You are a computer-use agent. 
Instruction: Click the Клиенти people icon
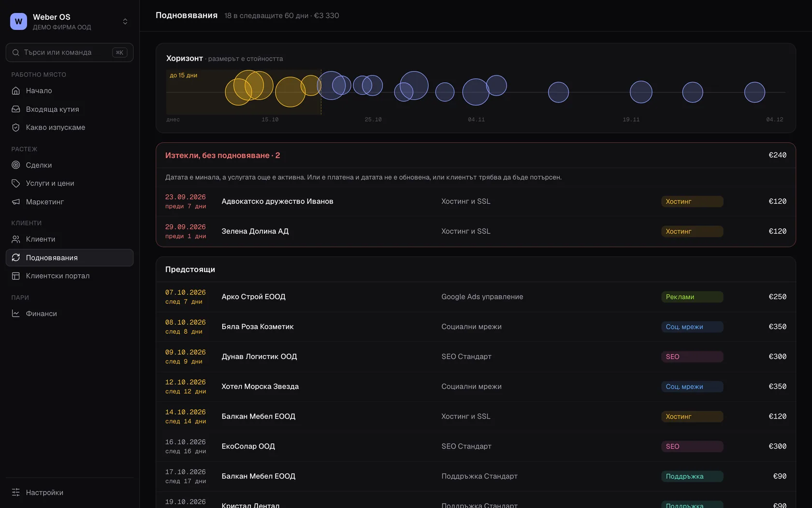point(16,239)
